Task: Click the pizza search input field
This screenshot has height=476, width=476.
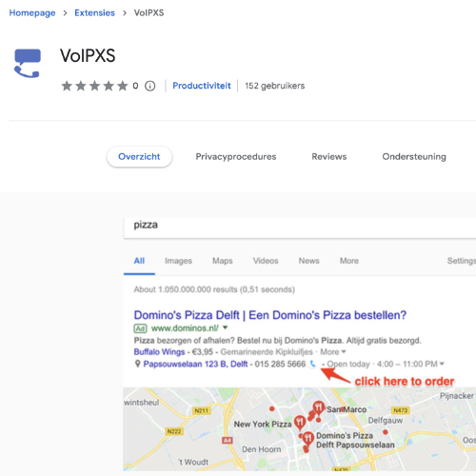Action: (x=300, y=227)
